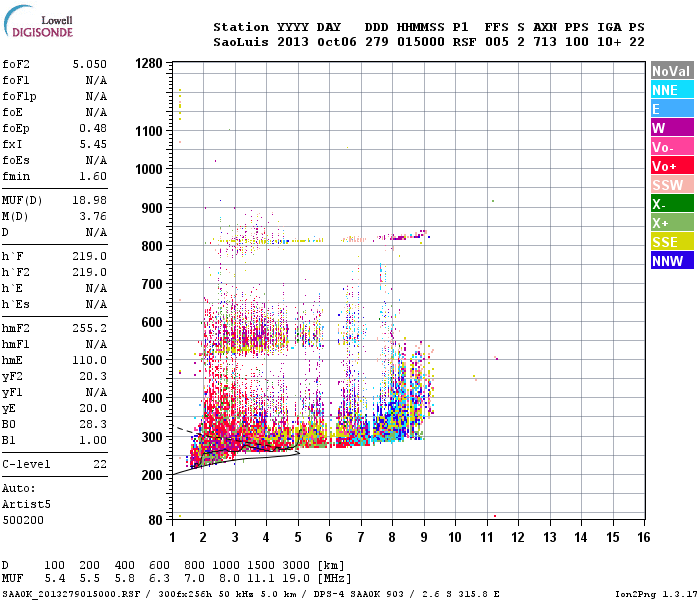
Task: Select the SSE yellow legend swatch
Action: pyautogui.click(x=672, y=242)
